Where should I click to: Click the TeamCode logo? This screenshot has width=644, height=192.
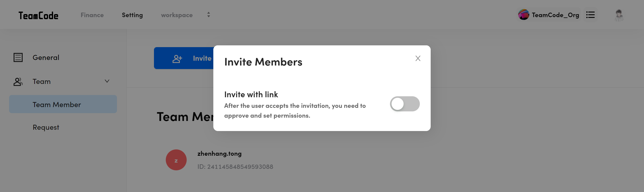click(38, 16)
